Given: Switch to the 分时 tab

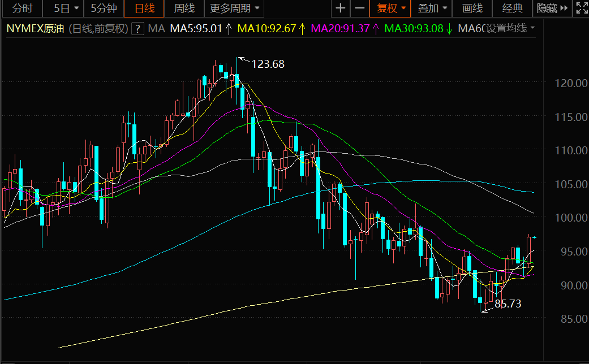Looking at the screenshot, I should tap(23, 8).
